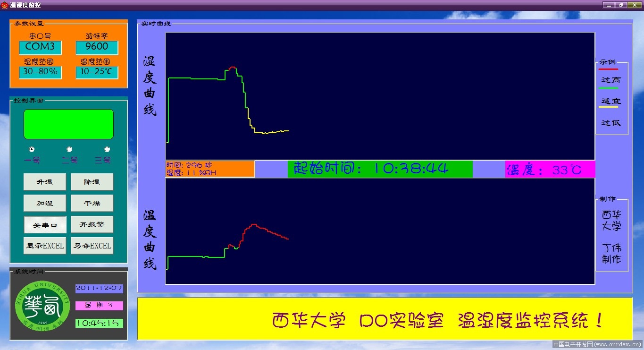Image resolution: width=644 pixels, height=350 pixels.
Task: Select the 二号 radio button
Action: pos(69,149)
